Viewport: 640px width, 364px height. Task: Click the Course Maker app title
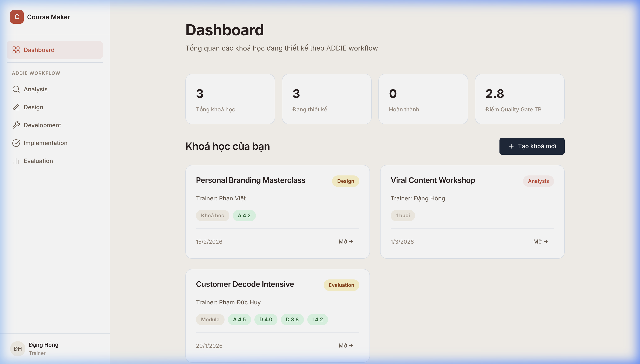pos(48,17)
